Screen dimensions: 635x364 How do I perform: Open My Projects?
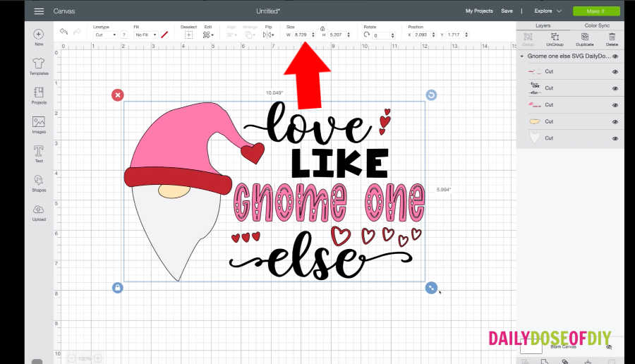pos(479,11)
